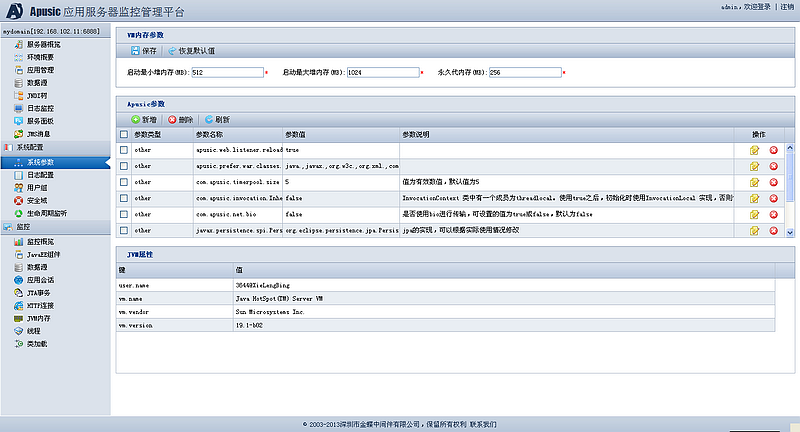Viewport: 800px width, 432px height.
Task: Click the 永久代内存 input field
Action: coord(525,72)
